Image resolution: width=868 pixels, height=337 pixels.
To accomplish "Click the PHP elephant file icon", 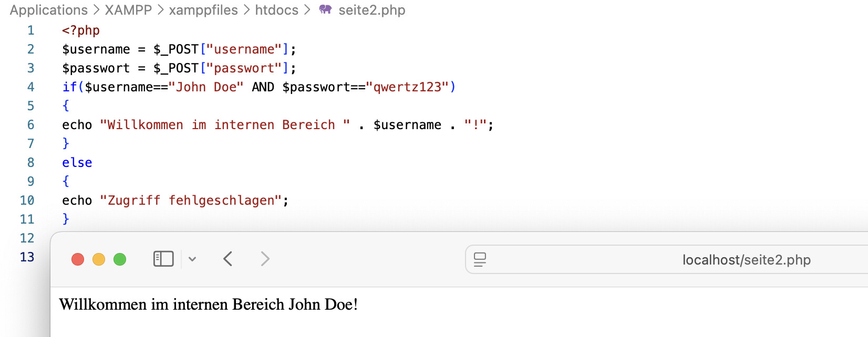I will [325, 10].
